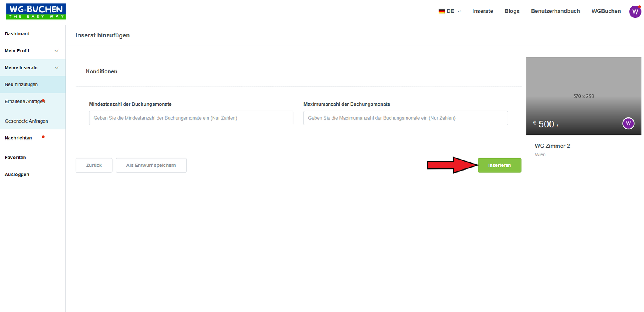Open Erhaltene Anfragen in sidebar
Screen dimensions: 644x312
click(25, 102)
